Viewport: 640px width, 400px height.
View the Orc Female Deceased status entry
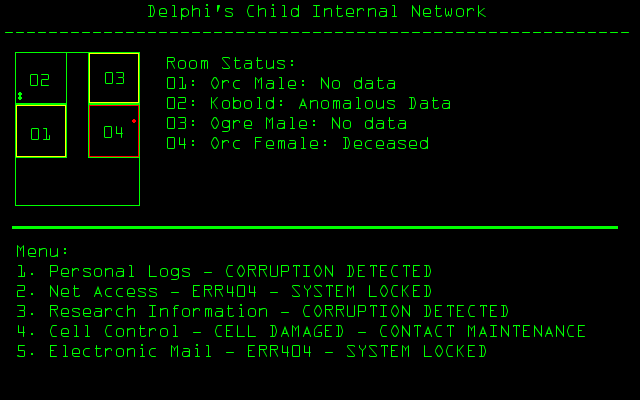click(297, 143)
